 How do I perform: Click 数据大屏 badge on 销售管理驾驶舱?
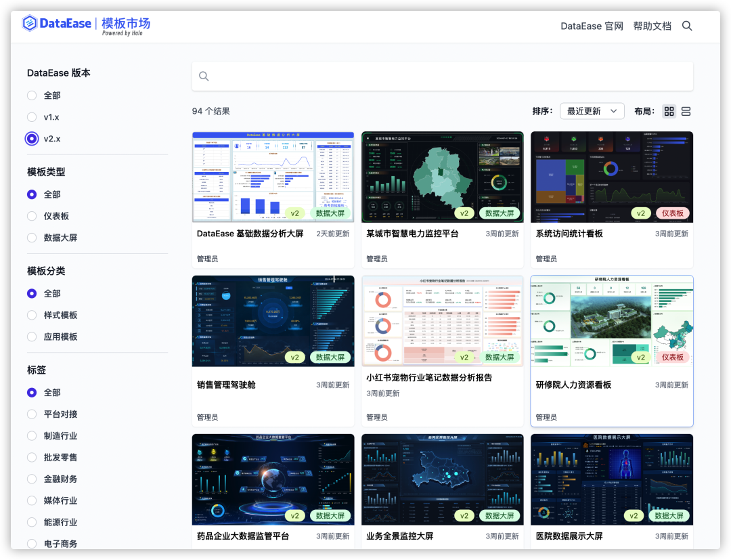pyautogui.click(x=330, y=357)
